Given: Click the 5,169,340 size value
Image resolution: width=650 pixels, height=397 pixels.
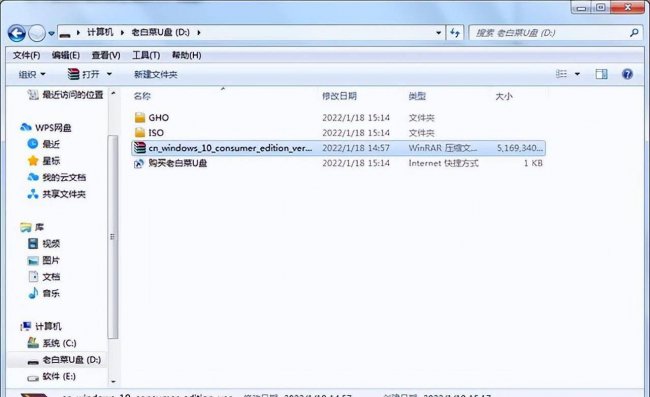Looking at the screenshot, I should 519,148.
